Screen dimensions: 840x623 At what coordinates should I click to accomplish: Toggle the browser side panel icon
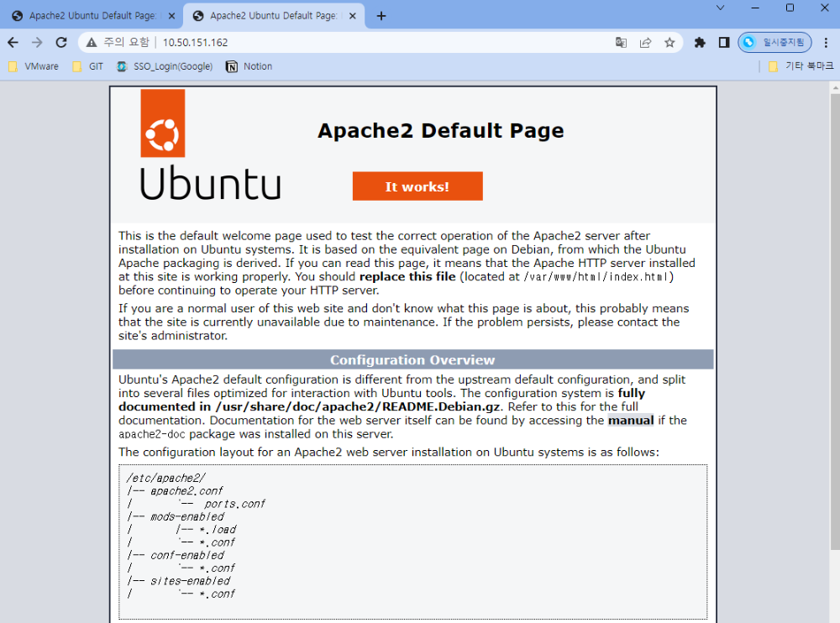click(724, 42)
